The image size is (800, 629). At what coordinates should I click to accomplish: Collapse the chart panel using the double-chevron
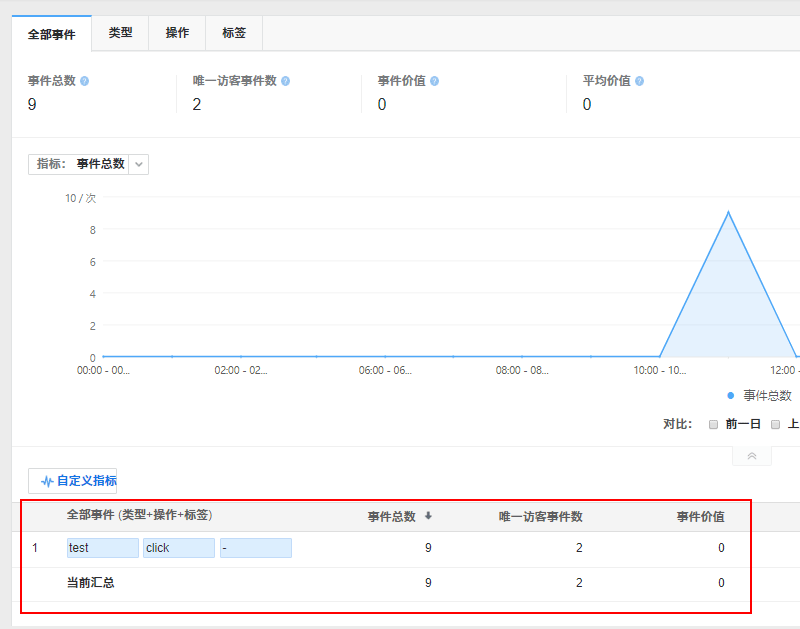(751, 455)
